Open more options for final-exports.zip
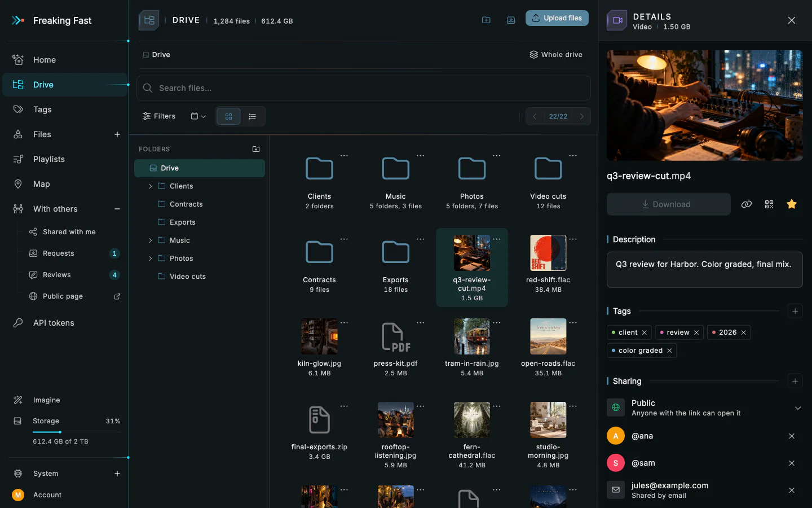The height and width of the screenshot is (508, 812). (344, 406)
